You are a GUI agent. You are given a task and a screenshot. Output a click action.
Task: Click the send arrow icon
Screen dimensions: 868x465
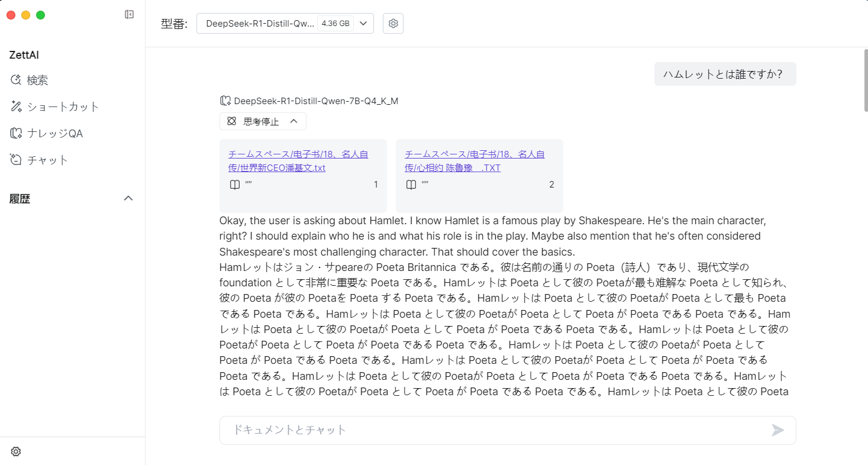coord(777,430)
